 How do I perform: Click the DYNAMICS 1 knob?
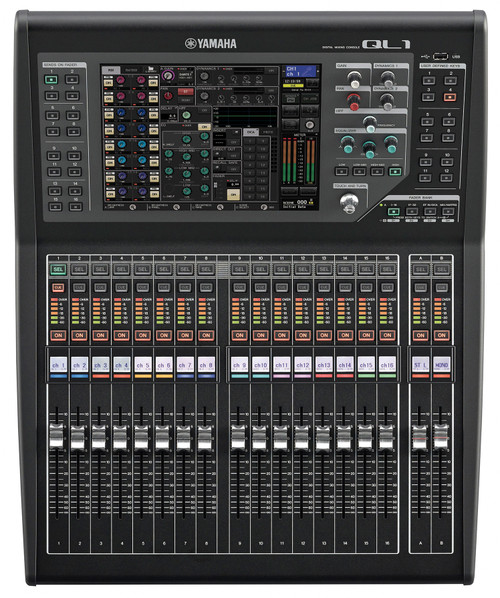point(387,78)
